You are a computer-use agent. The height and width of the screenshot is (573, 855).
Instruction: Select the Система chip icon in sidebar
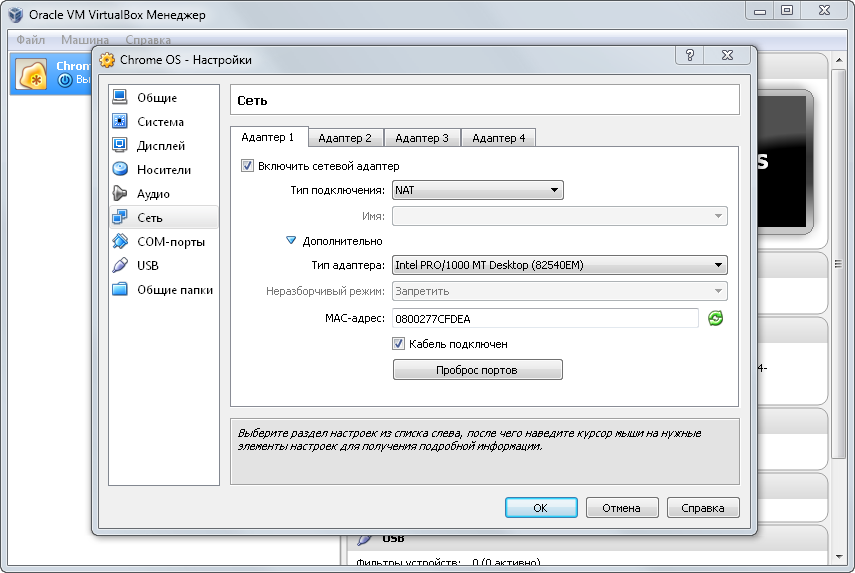click(120, 121)
